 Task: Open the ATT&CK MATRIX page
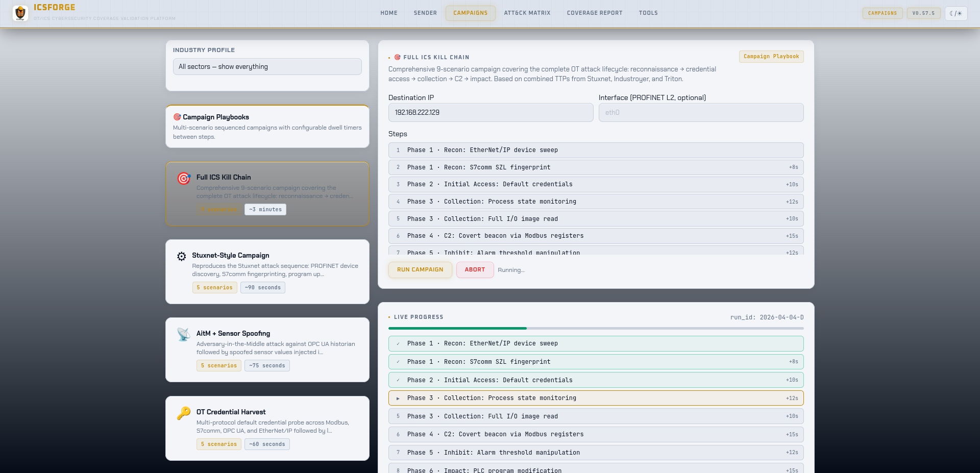coord(527,13)
